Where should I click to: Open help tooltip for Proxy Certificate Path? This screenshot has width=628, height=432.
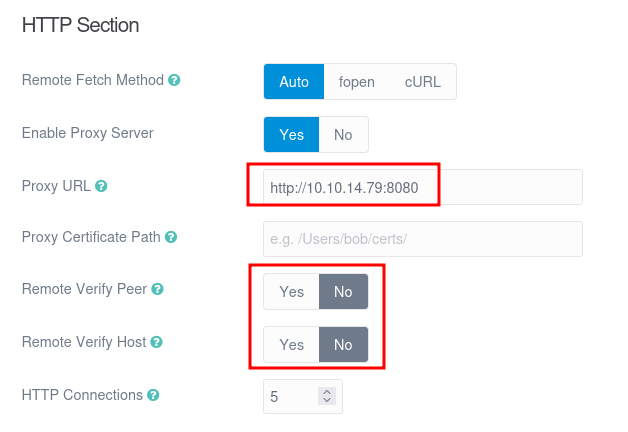(171, 238)
